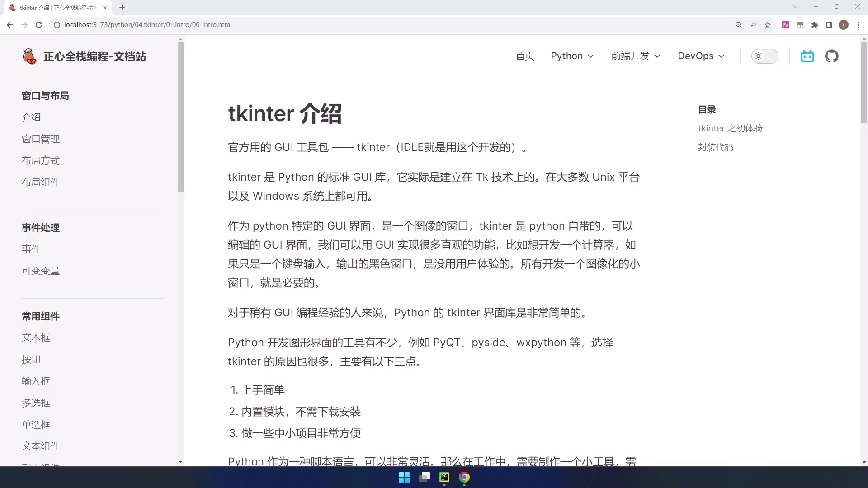Viewport: 868px width, 488px height.
Task: Expand the Python dropdown menu
Action: point(572,56)
